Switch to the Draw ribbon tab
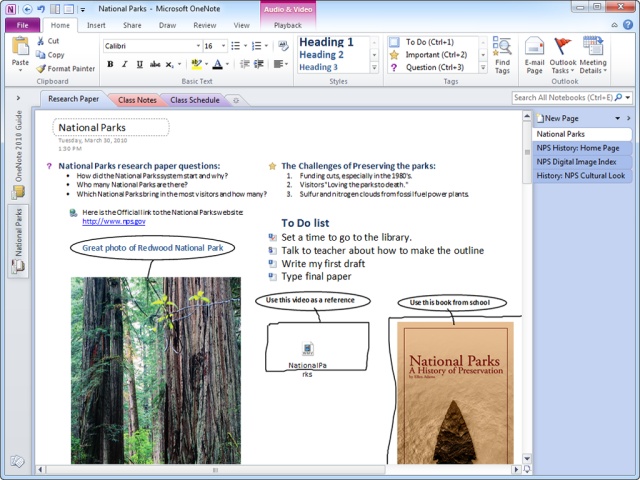The width and height of the screenshot is (640, 480). 167,24
